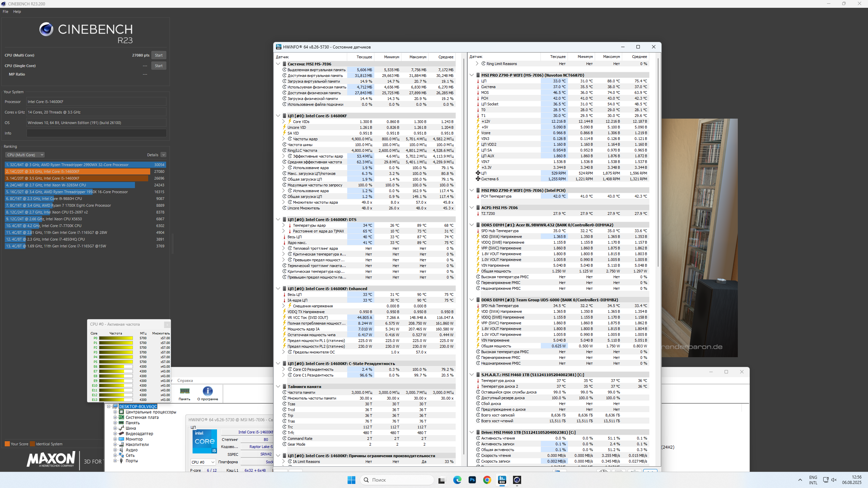The width and height of the screenshot is (868, 488).
Task: Open Microsoft Edge from the taskbar
Action: [457, 480]
